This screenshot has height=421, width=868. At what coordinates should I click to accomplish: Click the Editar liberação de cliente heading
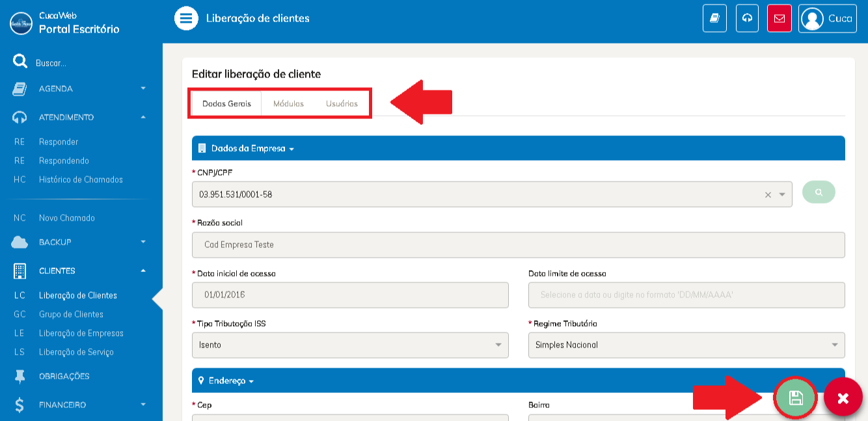point(256,74)
